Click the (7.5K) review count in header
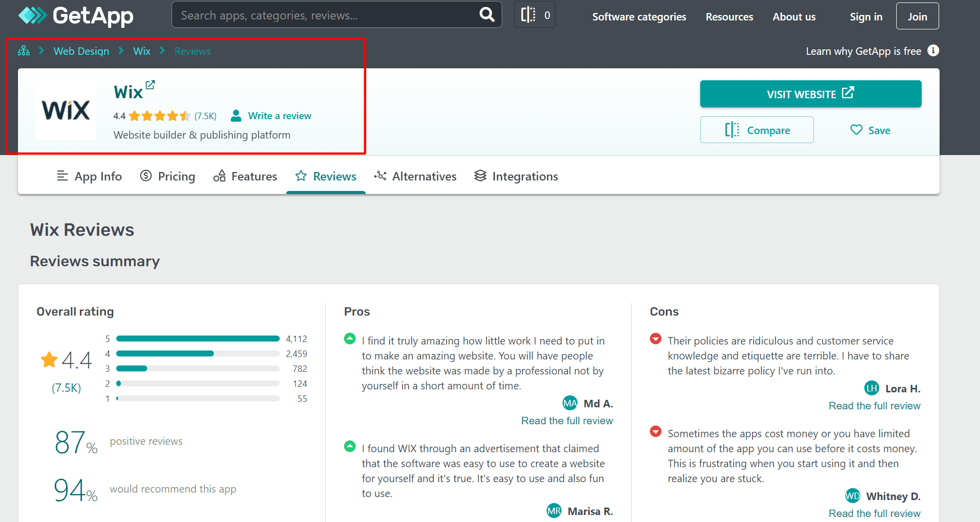Image resolution: width=980 pixels, height=522 pixels. [205, 116]
